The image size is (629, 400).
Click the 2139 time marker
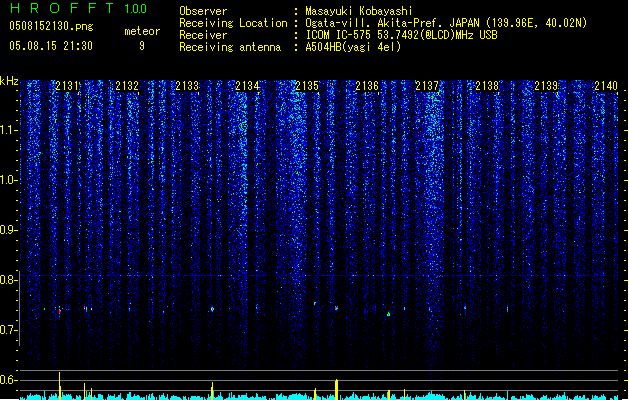[x=546, y=85]
